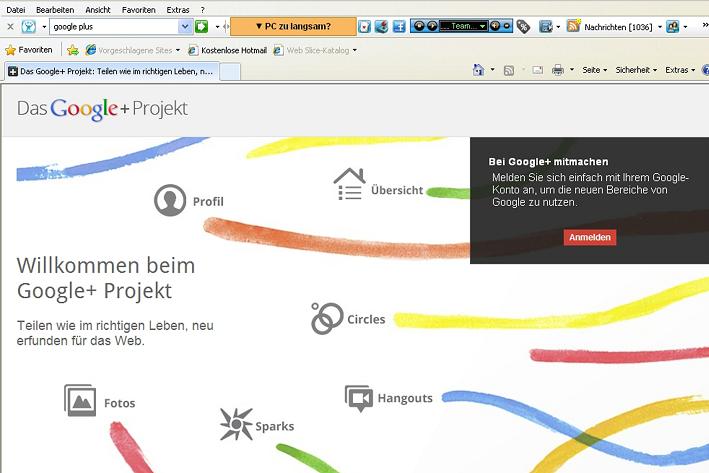Open the Facebook toolbar icon

399,27
